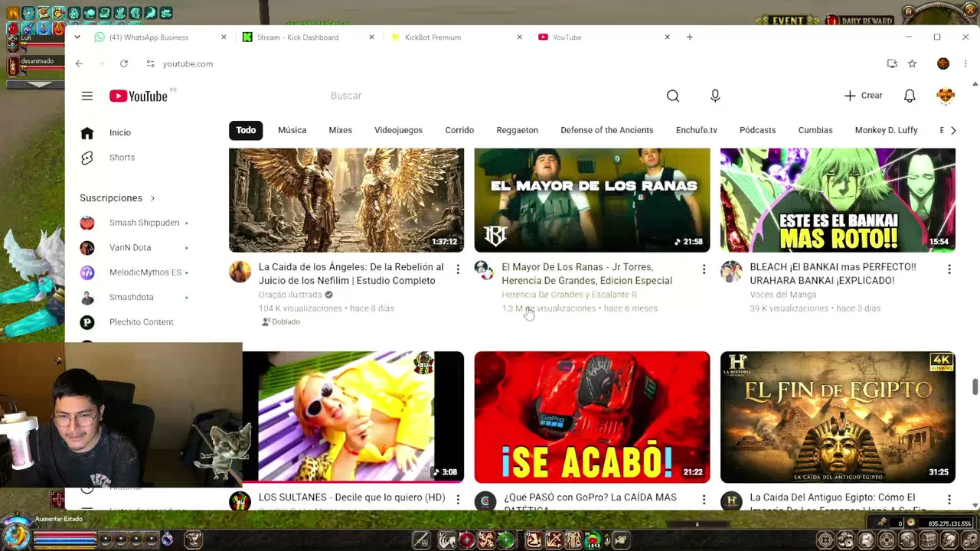Play El Mayor De Los Ranas thumbnail
The height and width of the screenshot is (551, 980).
592,200
